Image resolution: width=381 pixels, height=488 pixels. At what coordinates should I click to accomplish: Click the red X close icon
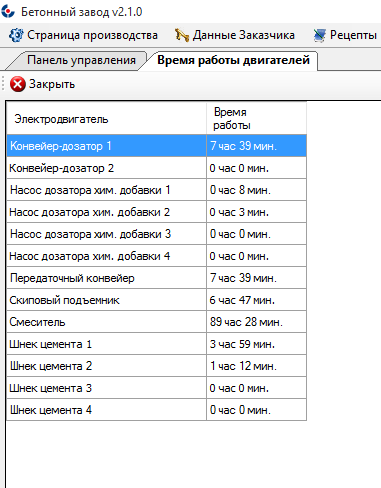pos(18,84)
